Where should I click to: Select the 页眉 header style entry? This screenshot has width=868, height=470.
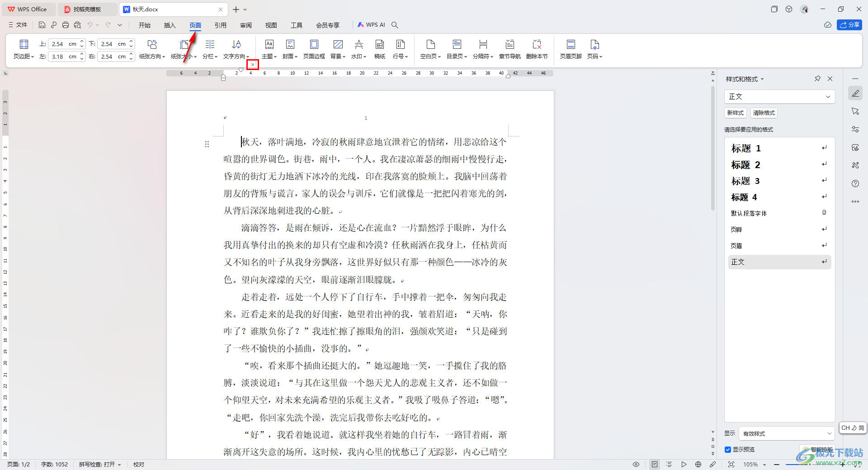(x=779, y=246)
